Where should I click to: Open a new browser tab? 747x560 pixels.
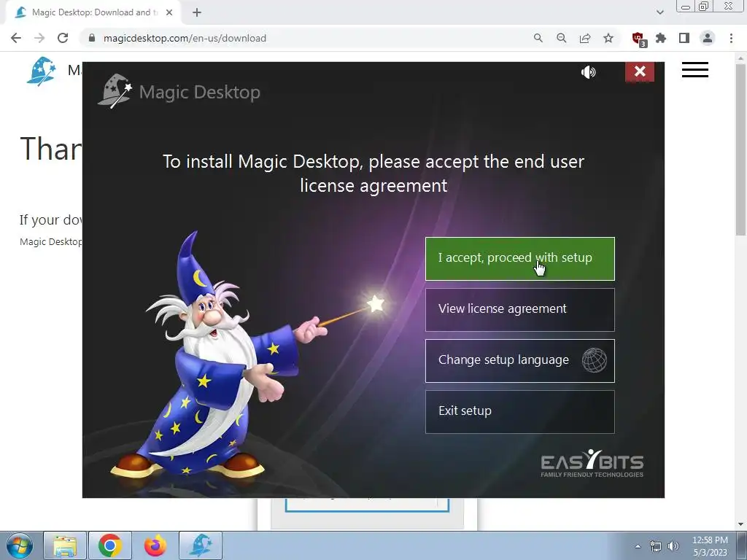coord(197,12)
